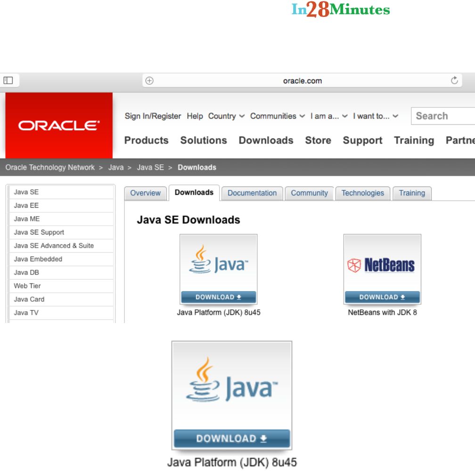Open the Help link

tap(195, 116)
